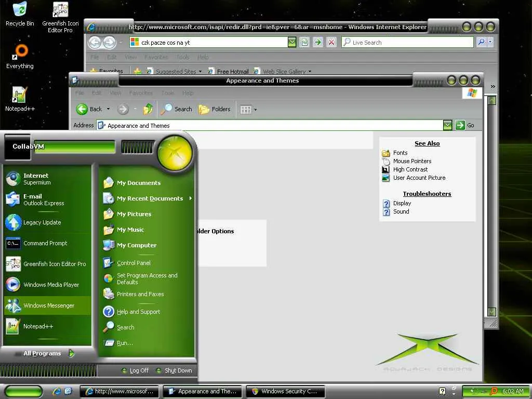Open View menu in Appearance and Themes

115,92
